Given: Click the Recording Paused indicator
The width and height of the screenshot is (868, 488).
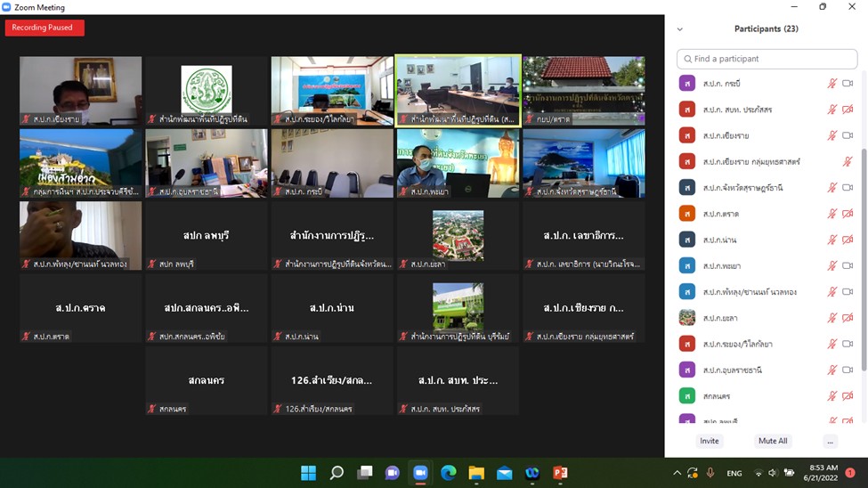Looking at the screenshot, I should (45, 28).
